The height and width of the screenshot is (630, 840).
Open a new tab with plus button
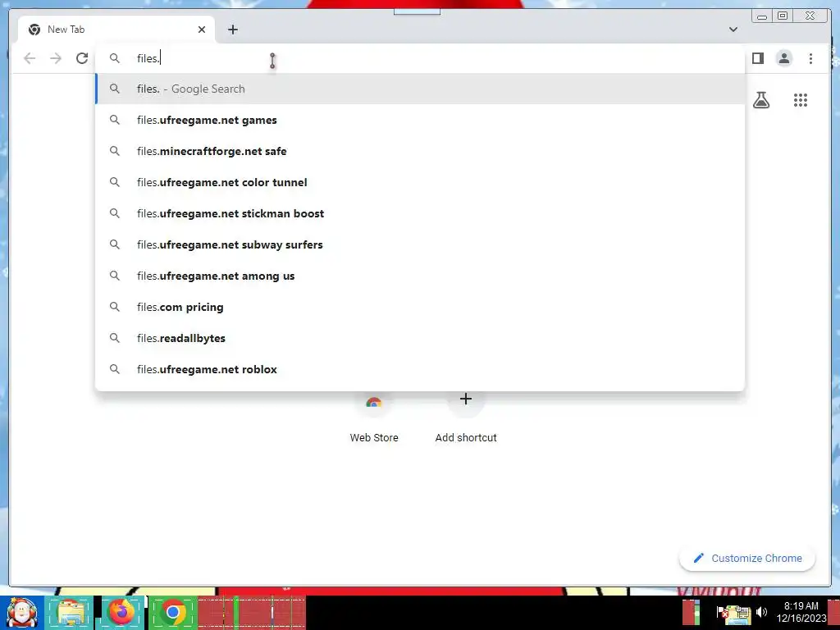[x=232, y=30]
